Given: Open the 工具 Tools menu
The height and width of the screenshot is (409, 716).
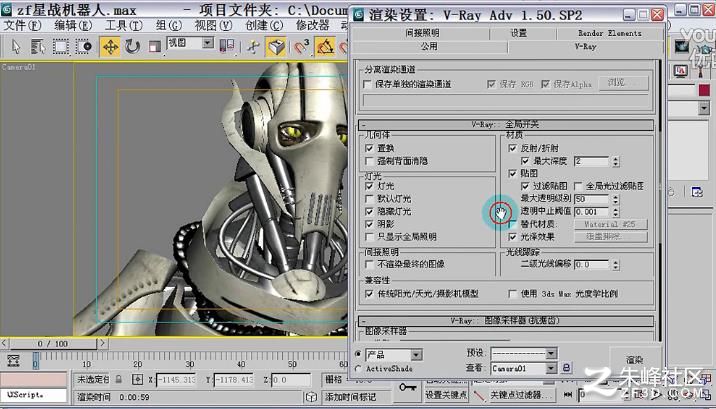Looking at the screenshot, I should coord(124,25).
